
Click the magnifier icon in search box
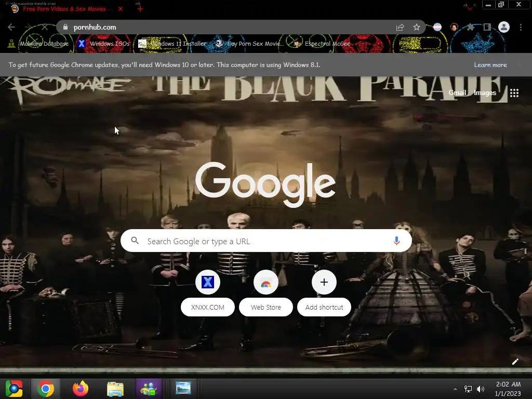pyautogui.click(x=135, y=241)
